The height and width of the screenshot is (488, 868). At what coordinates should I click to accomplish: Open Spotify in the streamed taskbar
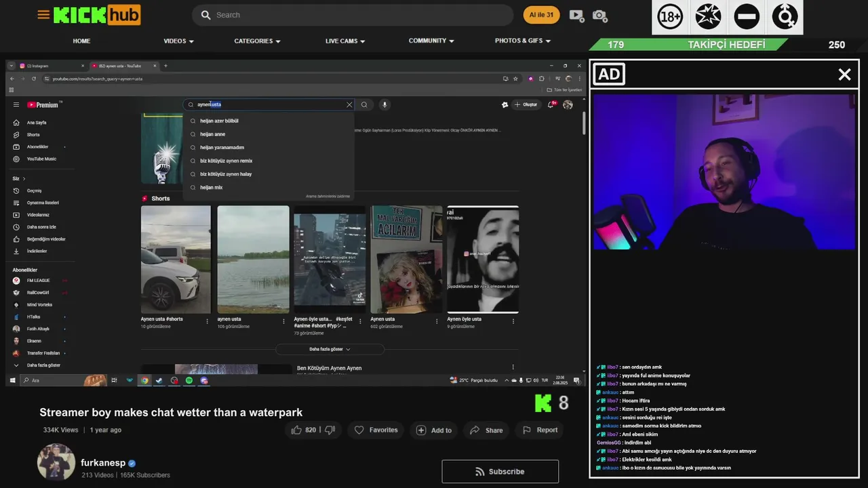tap(189, 380)
